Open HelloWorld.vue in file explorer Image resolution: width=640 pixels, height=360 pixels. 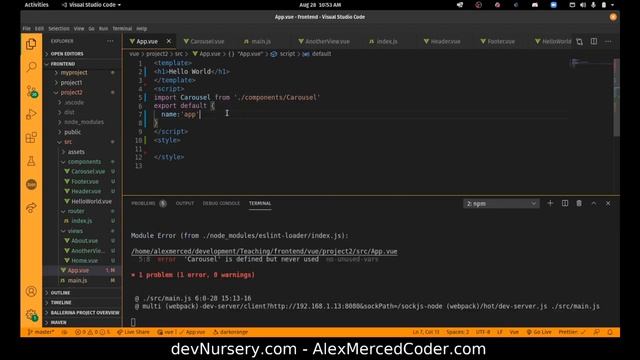click(91, 201)
